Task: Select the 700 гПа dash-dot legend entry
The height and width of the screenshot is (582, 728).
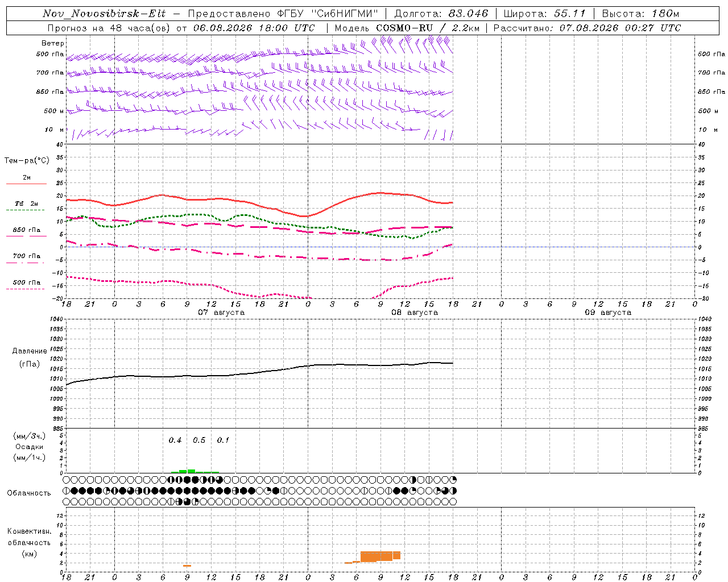Action: (26, 259)
